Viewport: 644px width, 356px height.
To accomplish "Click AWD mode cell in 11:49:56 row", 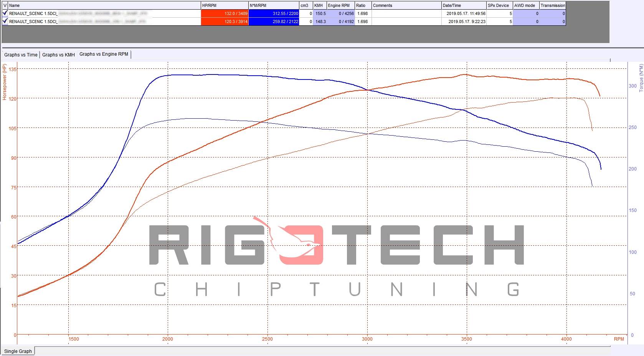I will click(526, 13).
